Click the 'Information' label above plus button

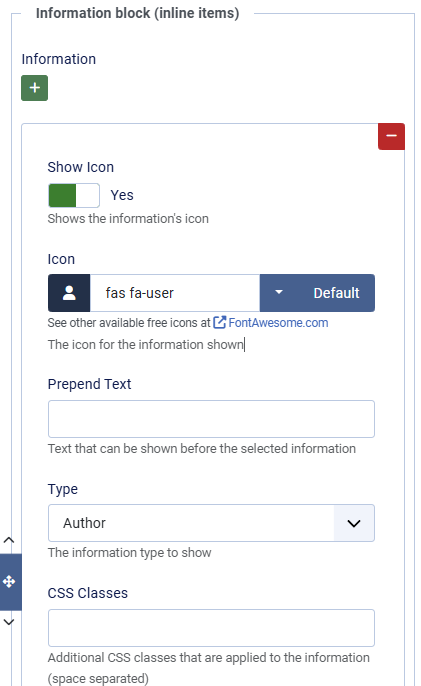click(x=59, y=59)
